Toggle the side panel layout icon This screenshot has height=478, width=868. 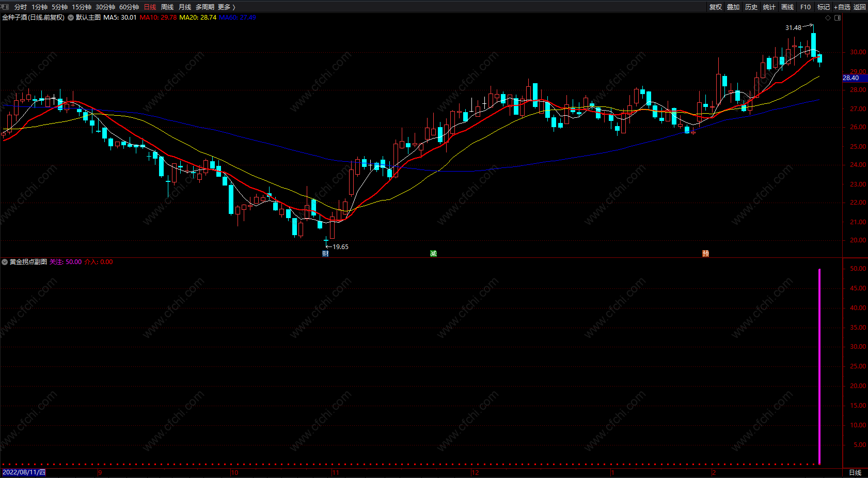(x=838, y=18)
